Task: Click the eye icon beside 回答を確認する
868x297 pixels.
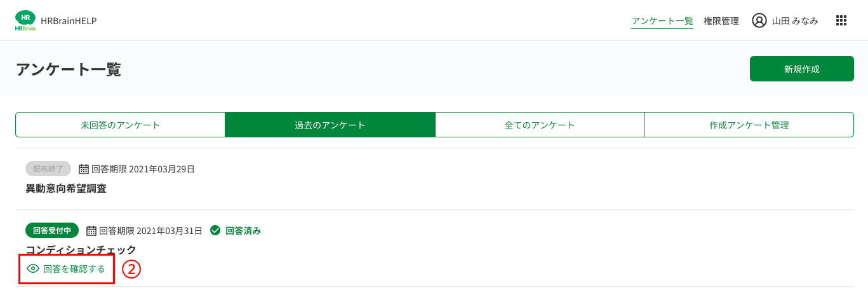Action: (33, 269)
